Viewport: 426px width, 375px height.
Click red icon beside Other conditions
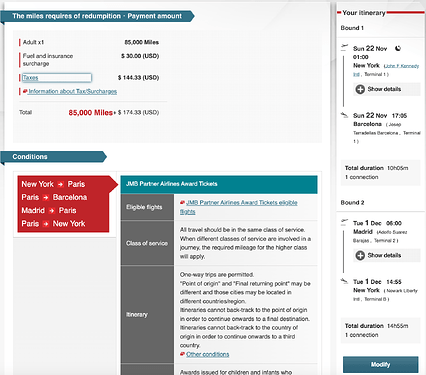coord(182,354)
